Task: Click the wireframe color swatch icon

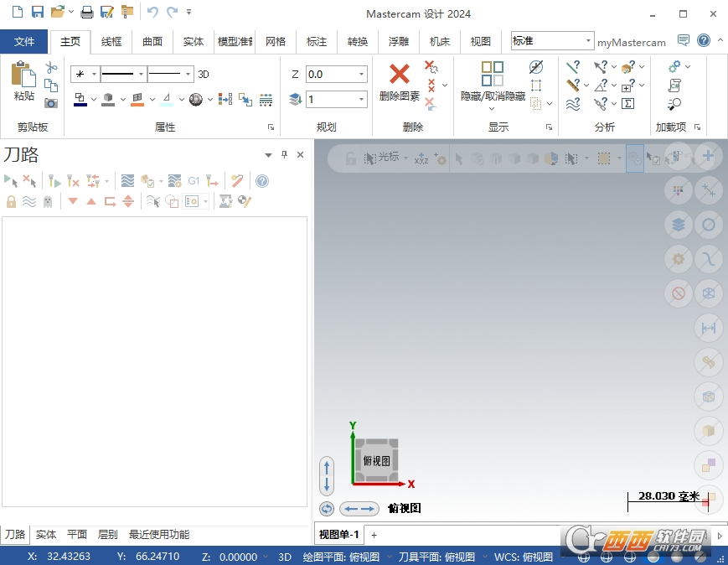Action: click(x=80, y=99)
